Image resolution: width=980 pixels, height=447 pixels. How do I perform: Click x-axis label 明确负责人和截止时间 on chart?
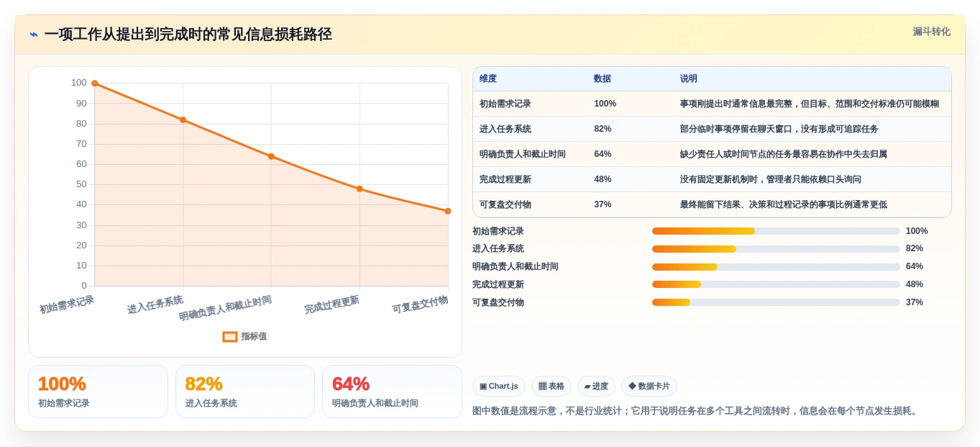click(x=225, y=308)
